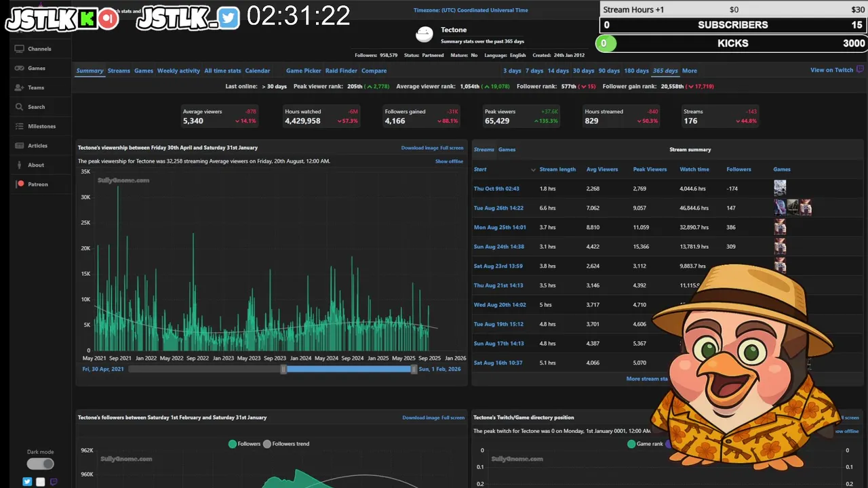
Task: Show offline data on viewership chart
Action: pyautogui.click(x=449, y=161)
